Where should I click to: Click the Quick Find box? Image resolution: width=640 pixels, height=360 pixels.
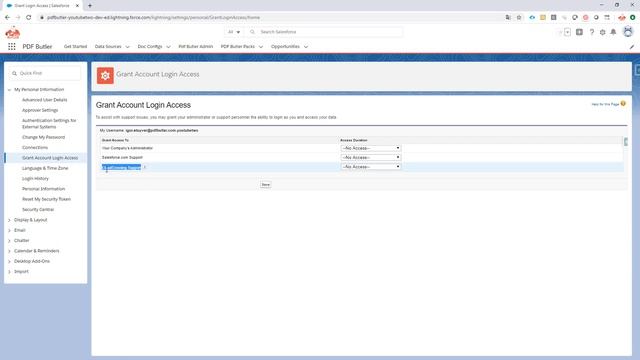coord(45,73)
